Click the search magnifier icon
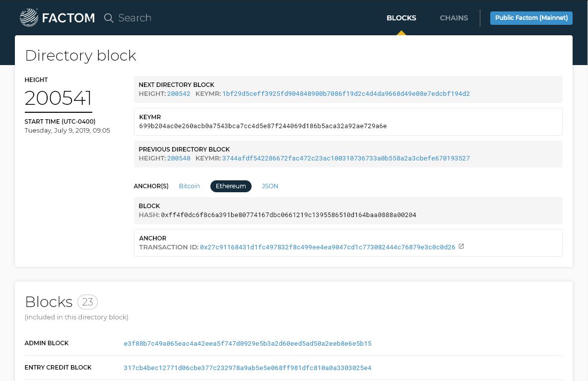This screenshot has height=381, width=588. coord(109,18)
